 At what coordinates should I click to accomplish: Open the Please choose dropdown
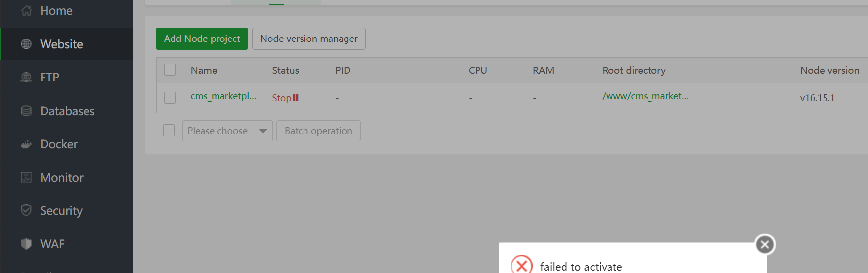pos(227,131)
